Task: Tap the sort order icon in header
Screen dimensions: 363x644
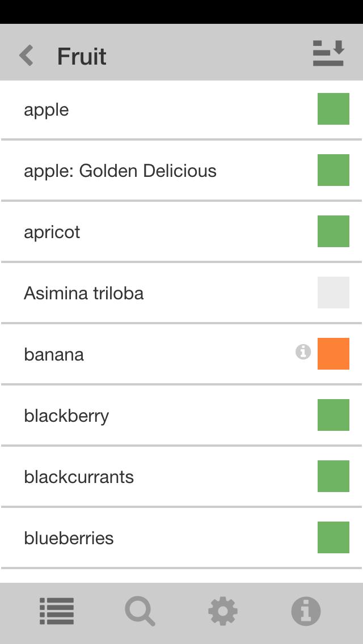Action: (328, 54)
